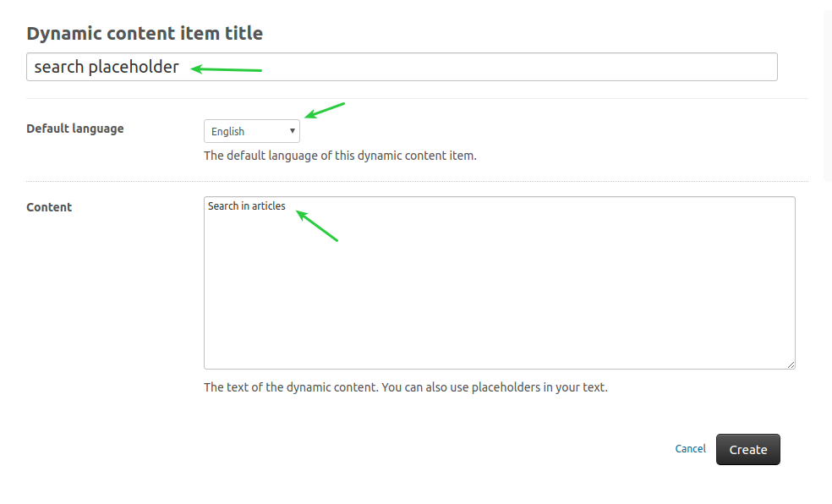Click the "search placeholder" title text
Image resolution: width=832 pixels, height=504 pixels.
pyautogui.click(x=107, y=68)
